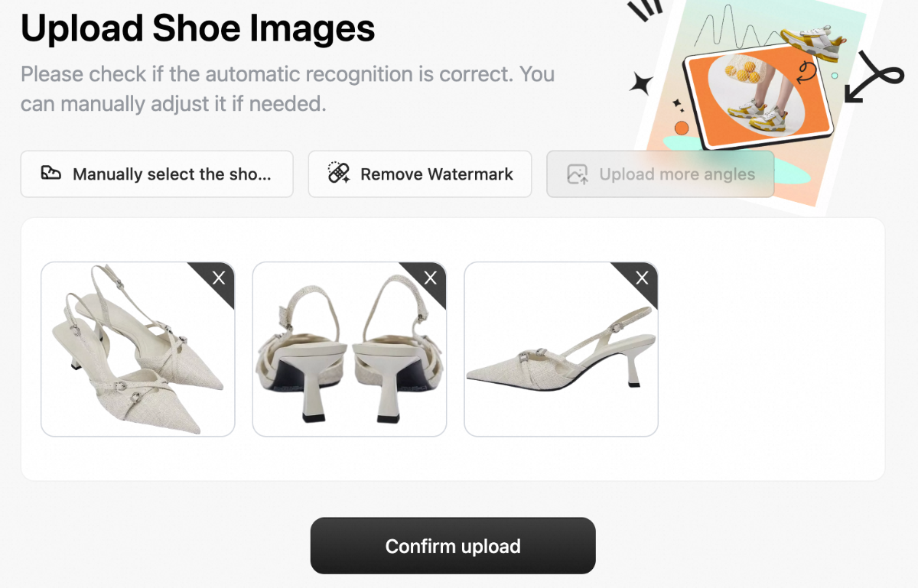Confirm upload of the shoe images

pyautogui.click(x=453, y=546)
